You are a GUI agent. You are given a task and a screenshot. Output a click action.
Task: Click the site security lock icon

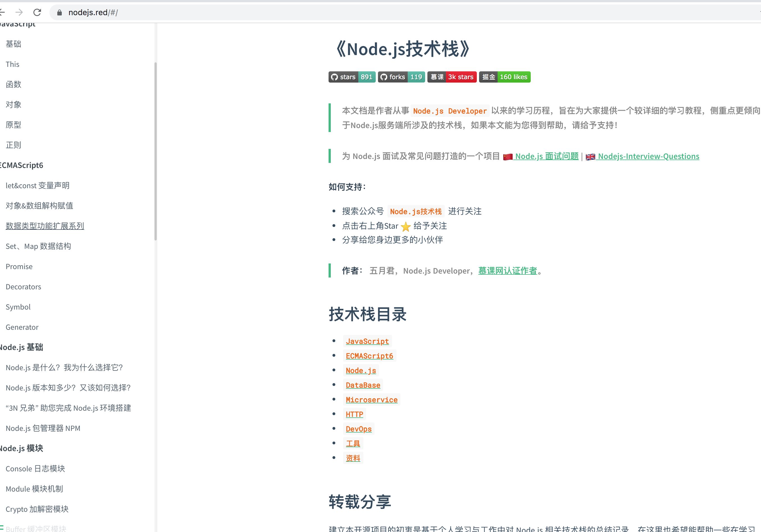(59, 12)
